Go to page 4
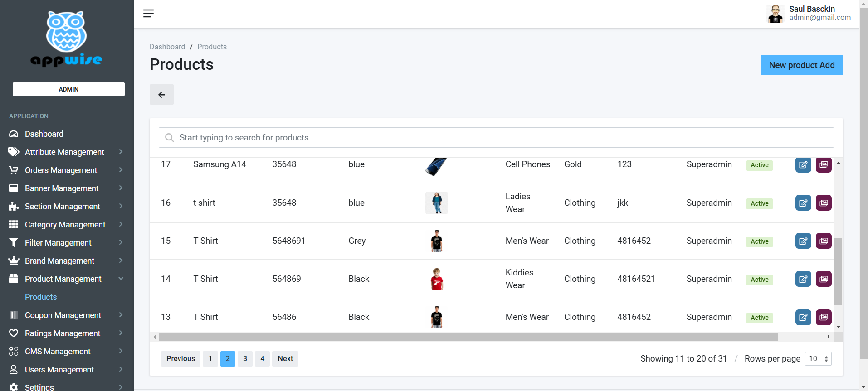 [262, 359]
